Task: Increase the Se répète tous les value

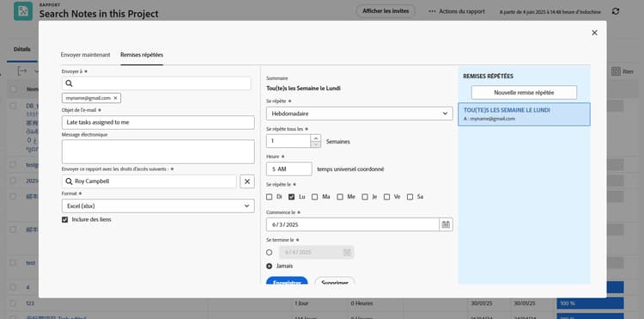Action: [x=315, y=138]
